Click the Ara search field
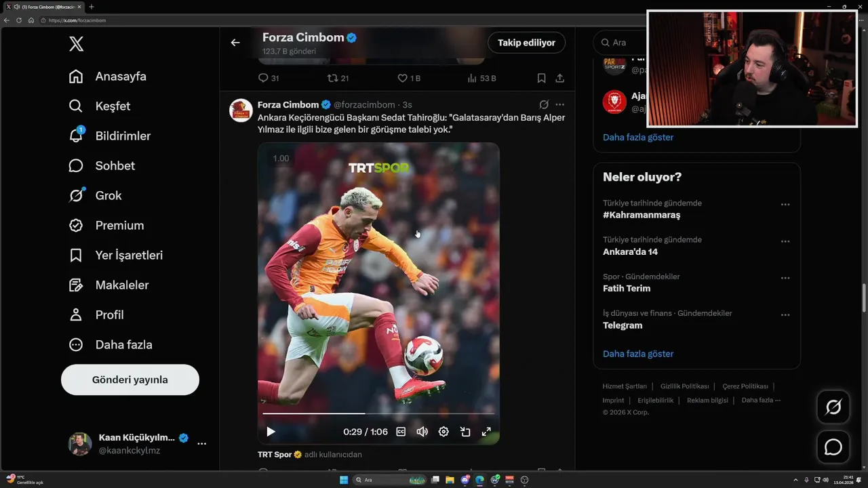The image size is (868, 488). [620, 43]
